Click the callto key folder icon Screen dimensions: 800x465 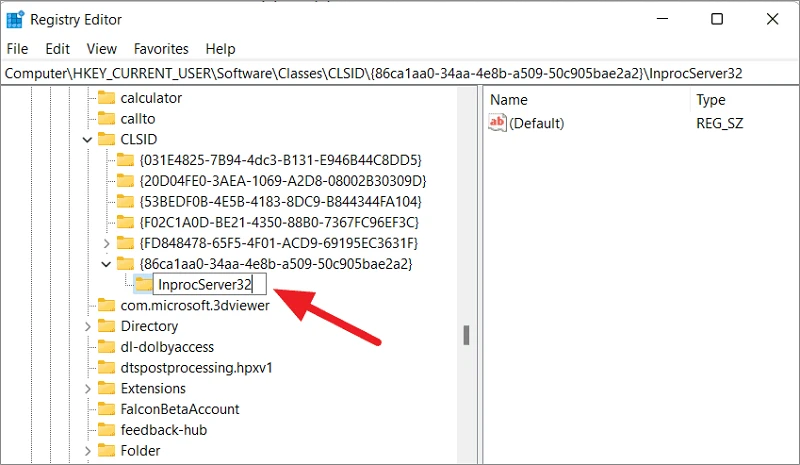106,118
